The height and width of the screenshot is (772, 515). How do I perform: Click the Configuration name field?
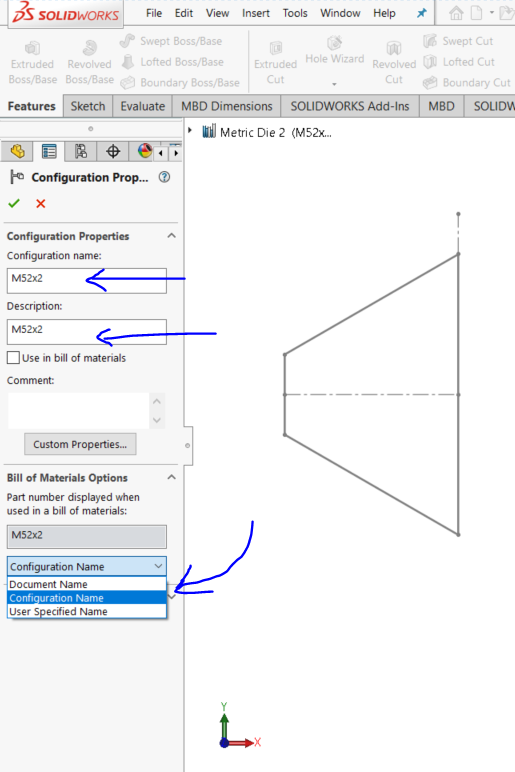pyautogui.click(x=87, y=281)
